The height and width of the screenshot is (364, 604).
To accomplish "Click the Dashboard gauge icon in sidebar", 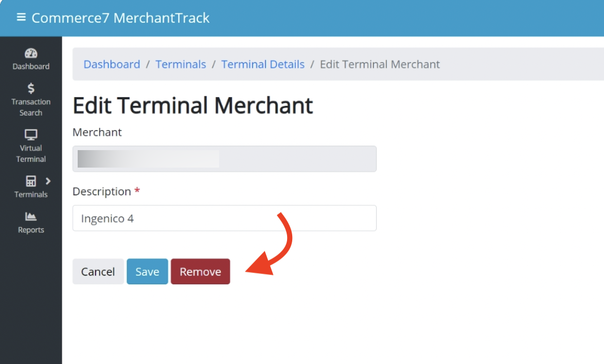I will tap(31, 53).
